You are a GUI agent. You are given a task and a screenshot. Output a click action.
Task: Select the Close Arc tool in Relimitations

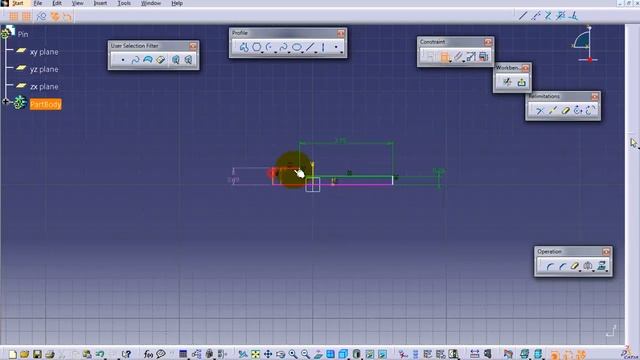[578, 111]
